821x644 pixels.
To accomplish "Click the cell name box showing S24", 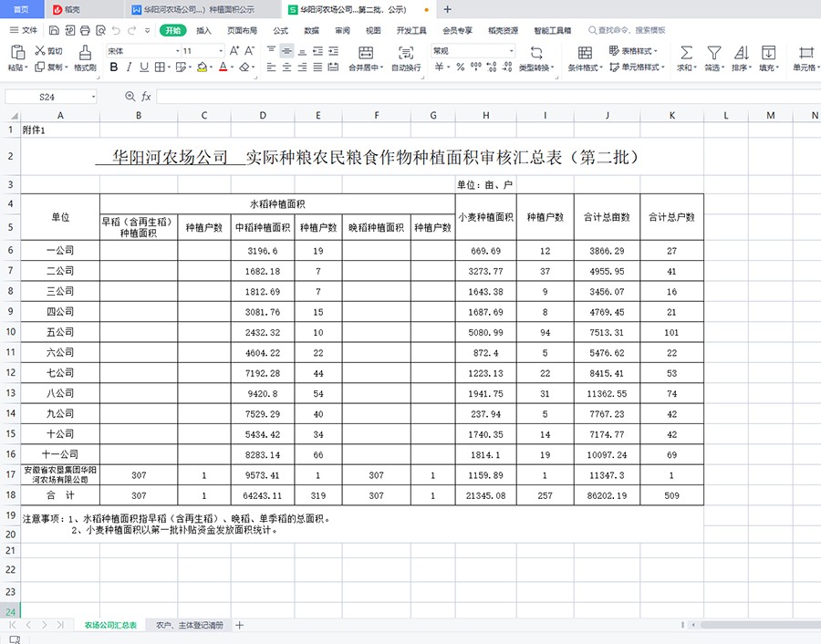I will point(50,97).
